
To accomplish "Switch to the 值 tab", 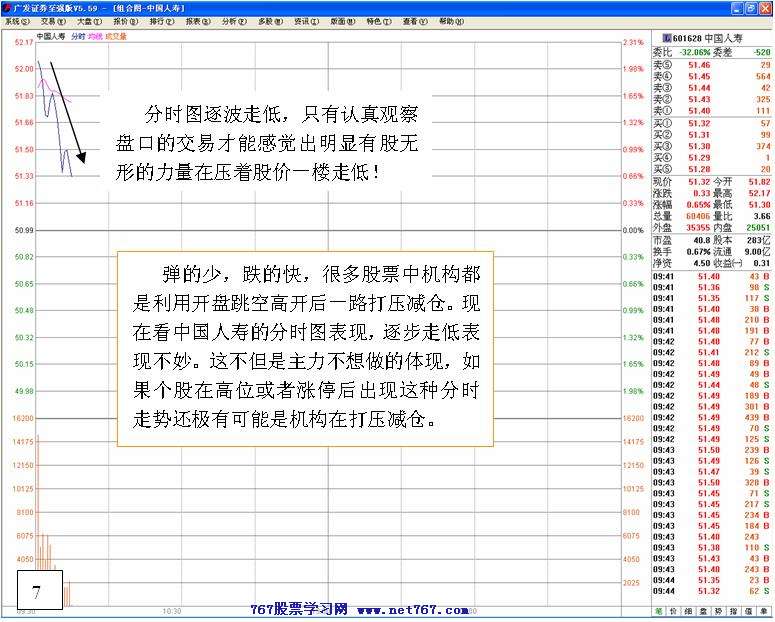I will pyautogui.click(x=749, y=610).
